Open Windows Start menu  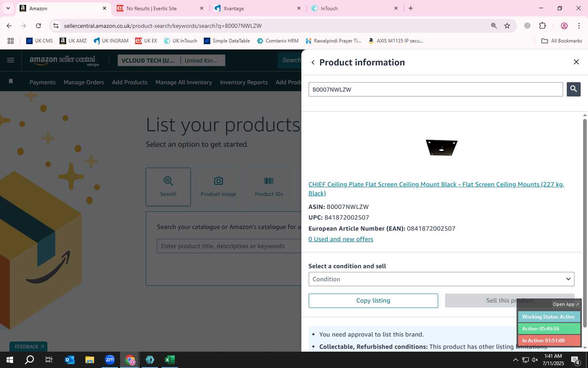tap(10, 360)
